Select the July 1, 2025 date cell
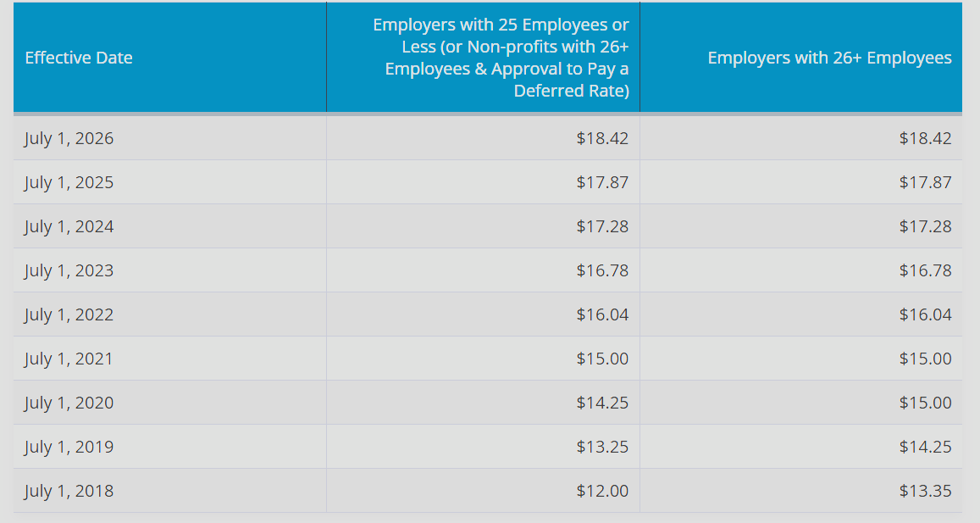Screen dimensions: 980x523 169,182
